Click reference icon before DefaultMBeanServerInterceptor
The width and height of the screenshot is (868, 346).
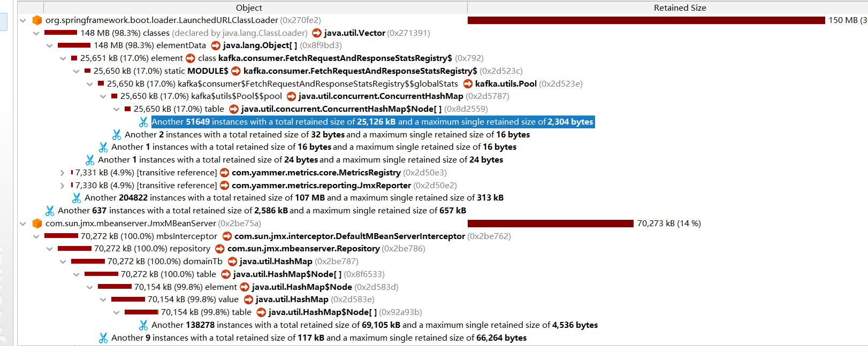(x=227, y=236)
